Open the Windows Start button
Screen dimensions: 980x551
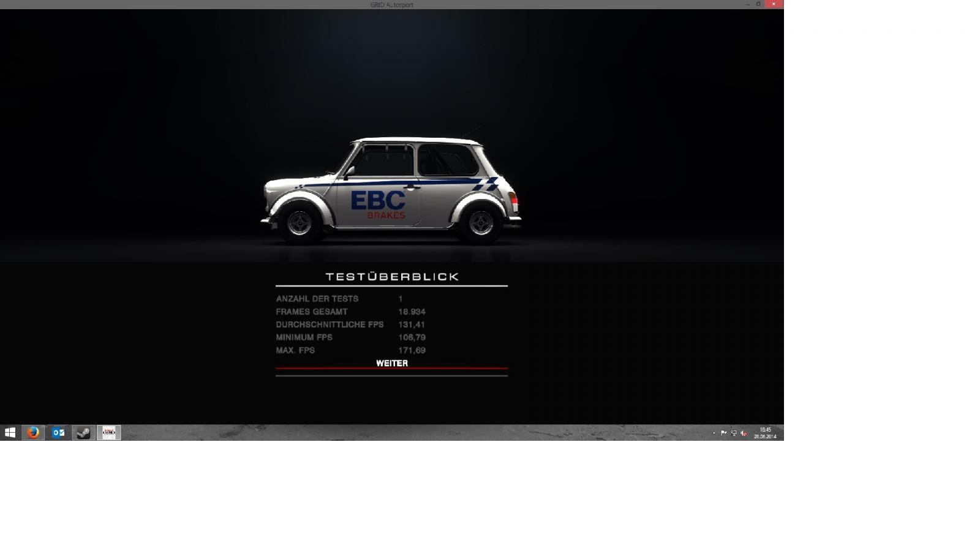10,432
